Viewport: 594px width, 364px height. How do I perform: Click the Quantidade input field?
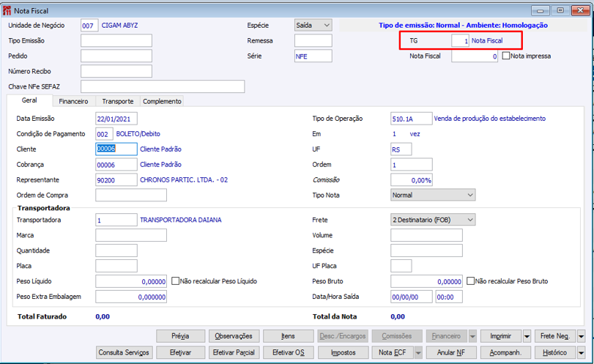tap(116, 250)
